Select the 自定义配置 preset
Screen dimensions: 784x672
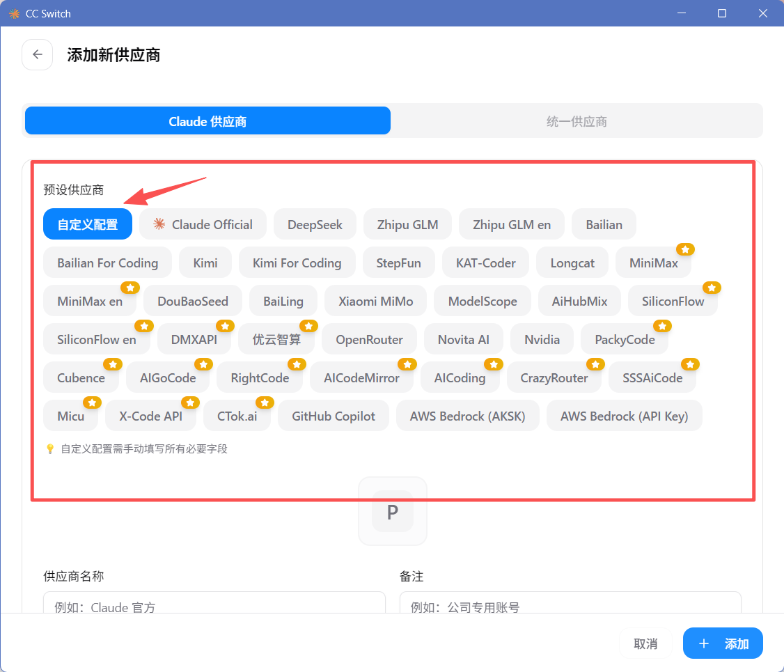tap(88, 224)
